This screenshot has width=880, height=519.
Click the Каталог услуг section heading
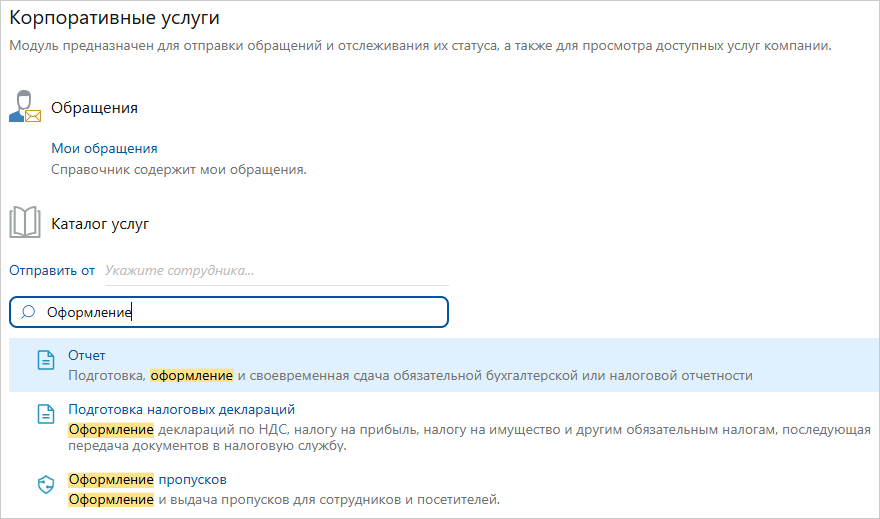pos(100,224)
